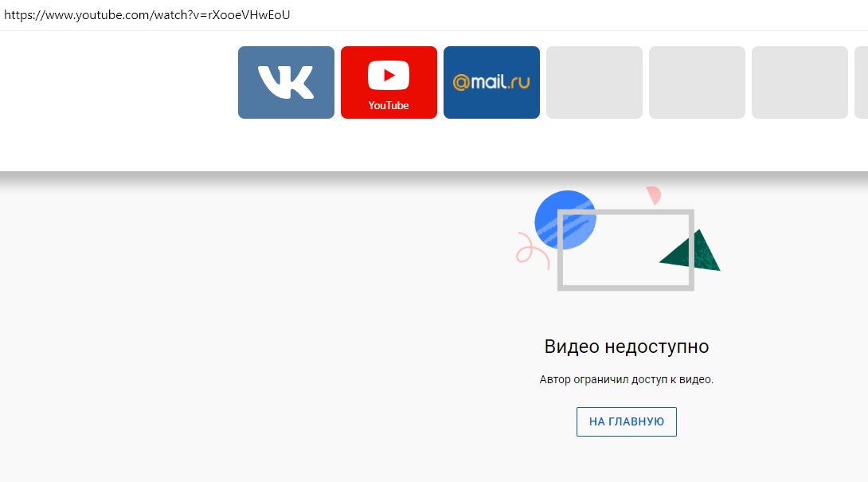Click the green triangle in the illustration

(692, 252)
